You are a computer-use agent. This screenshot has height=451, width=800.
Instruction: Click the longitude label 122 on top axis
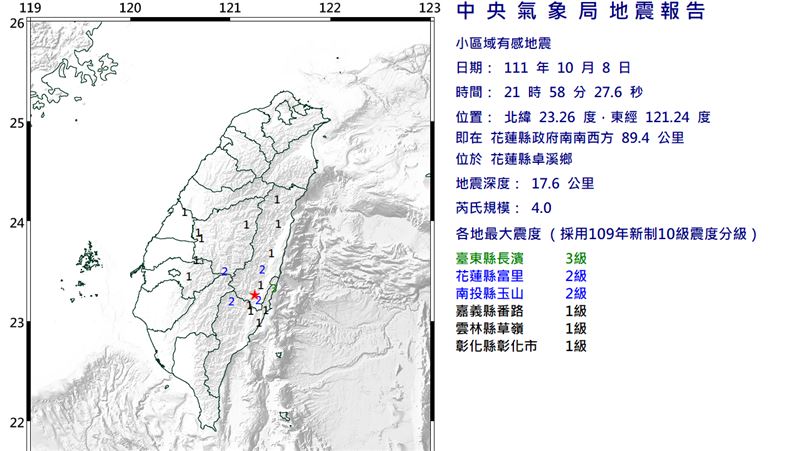coord(330,8)
